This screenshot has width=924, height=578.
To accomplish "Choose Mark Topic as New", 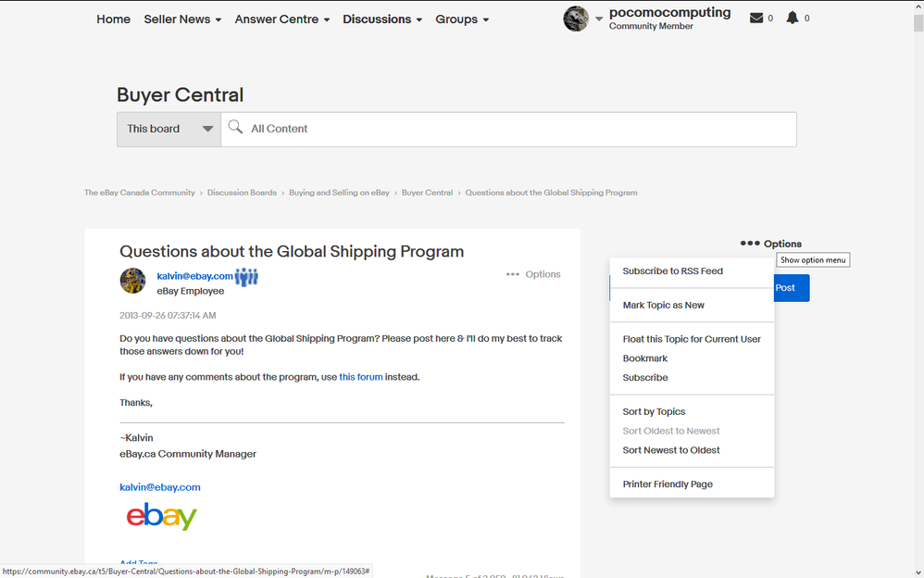I will click(x=663, y=306).
